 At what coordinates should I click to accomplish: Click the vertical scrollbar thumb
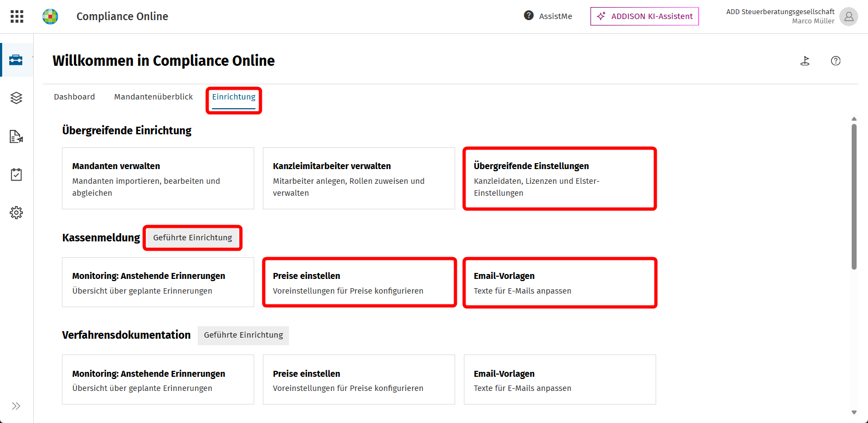pyautogui.click(x=854, y=196)
